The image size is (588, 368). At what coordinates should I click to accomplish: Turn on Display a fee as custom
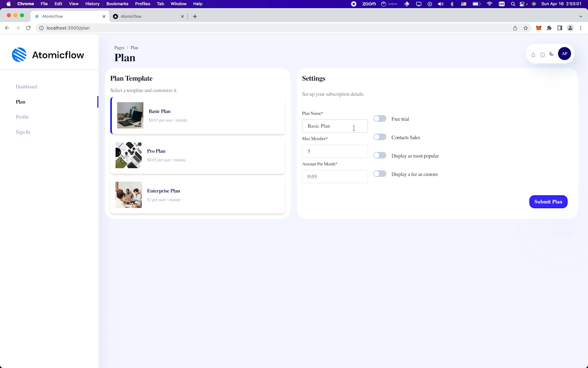tap(380, 174)
